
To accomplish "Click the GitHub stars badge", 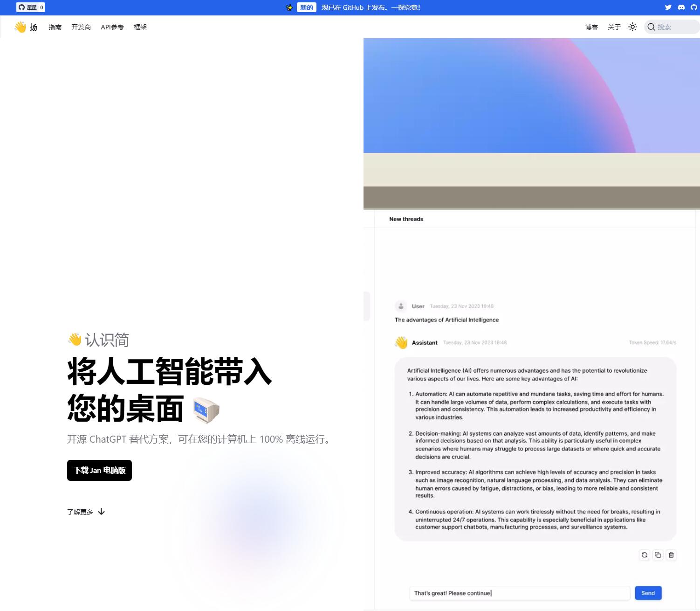I will pyautogui.click(x=31, y=7).
